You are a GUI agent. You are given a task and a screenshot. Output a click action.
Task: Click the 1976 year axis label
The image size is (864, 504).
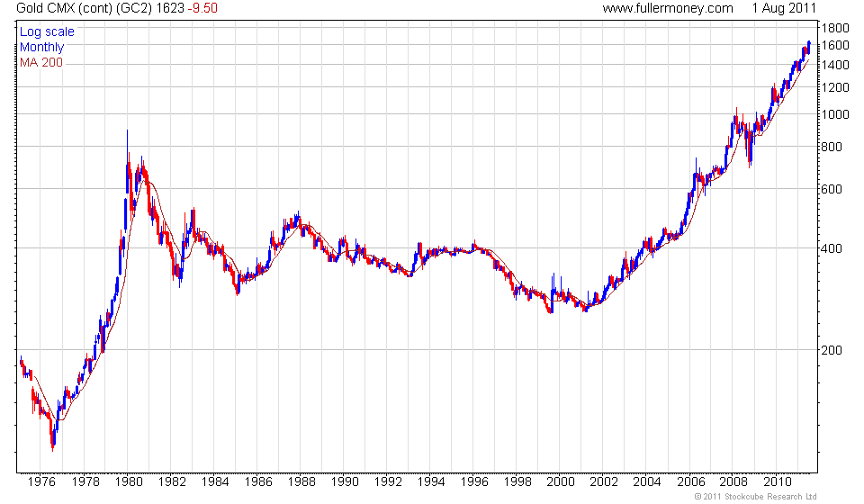tap(42, 481)
